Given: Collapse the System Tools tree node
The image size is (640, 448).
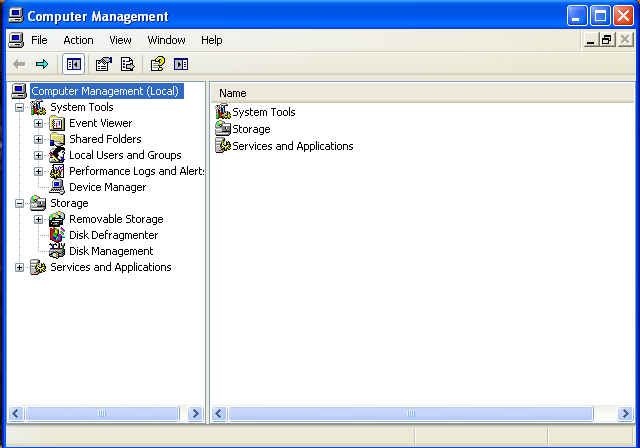Looking at the screenshot, I should [x=19, y=108].
